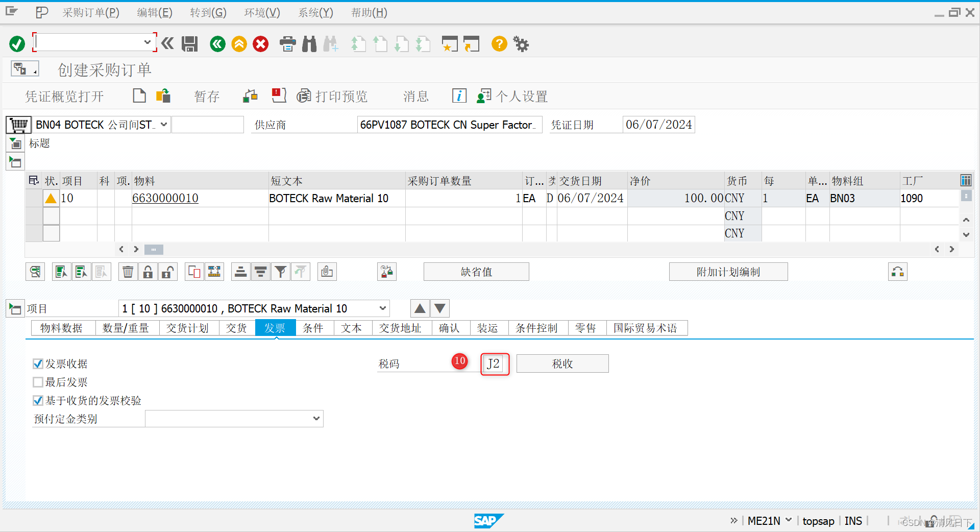Click the Save floppy disk icon
This screenshot has height=532, width=980.
(190, 44)
